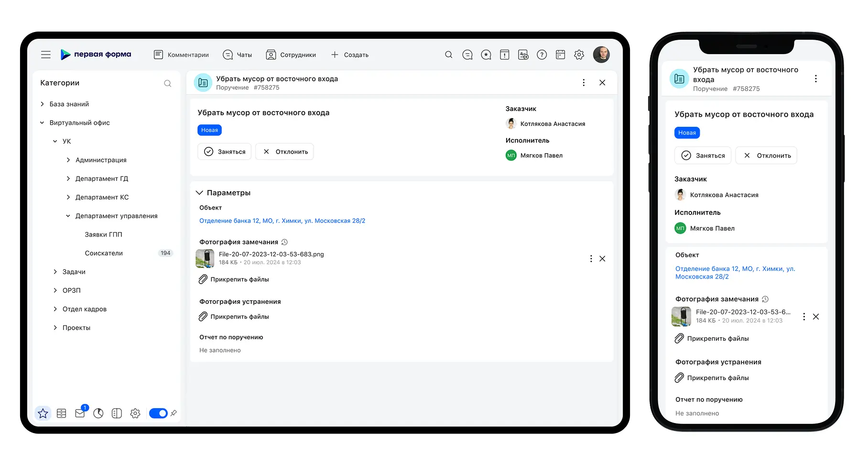The image size is (868, 467).
Task: Collapse the Департамент управления node
Action: click(68, 216)
